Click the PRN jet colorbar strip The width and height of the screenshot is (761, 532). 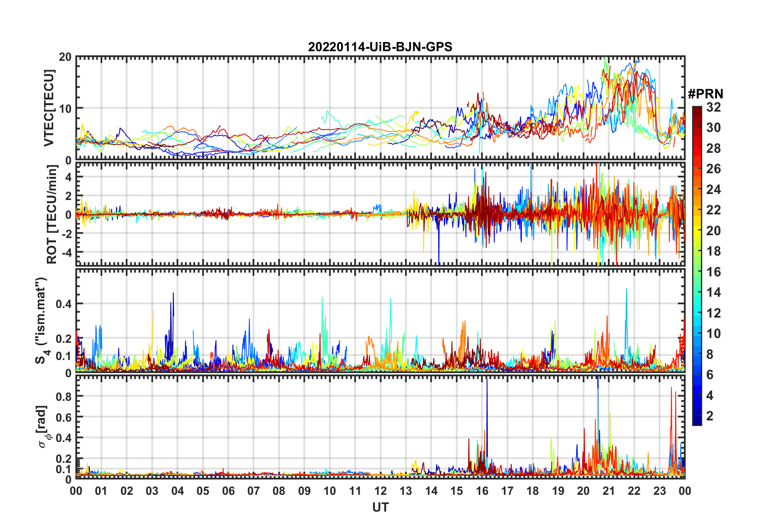pos(697,266)
